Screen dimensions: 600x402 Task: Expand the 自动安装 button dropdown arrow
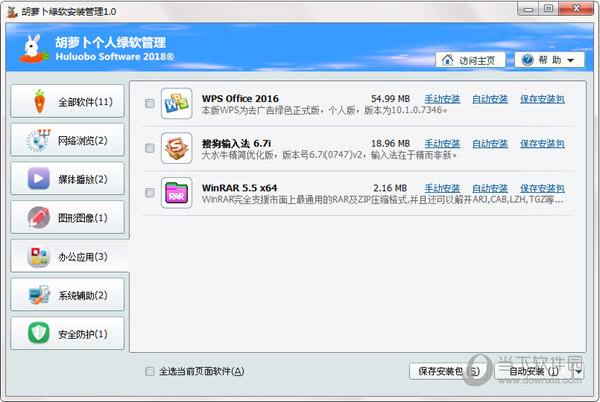pos(578,371)
